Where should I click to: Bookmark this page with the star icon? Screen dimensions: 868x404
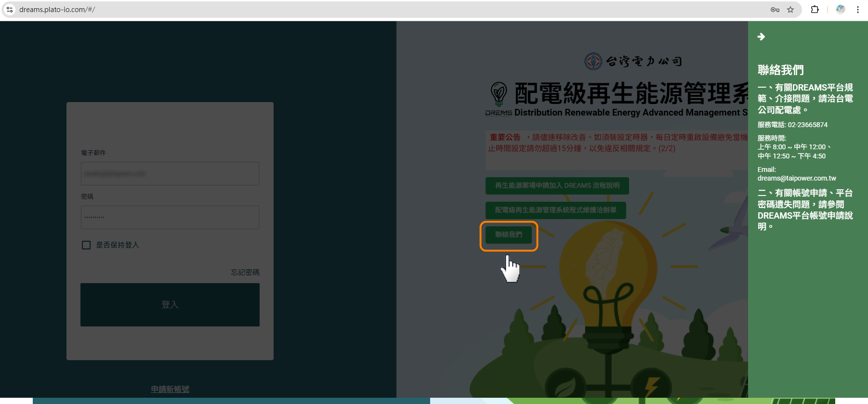tap(790, 10)
